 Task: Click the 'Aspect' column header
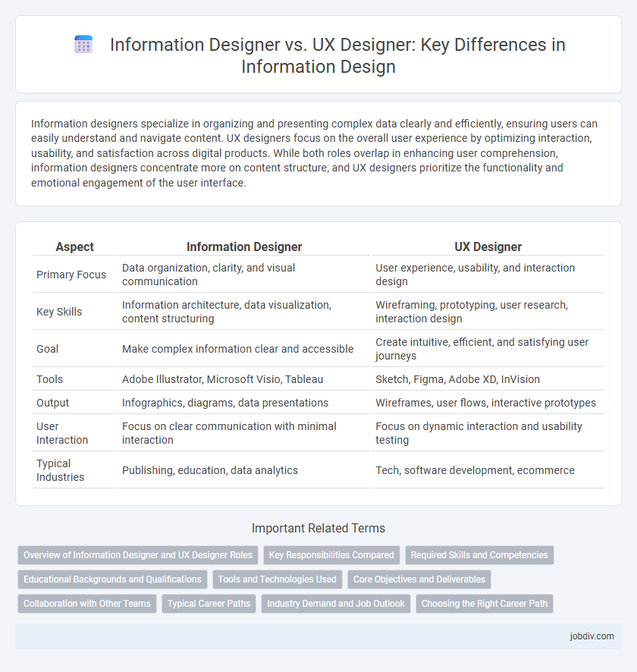point(74,247)
